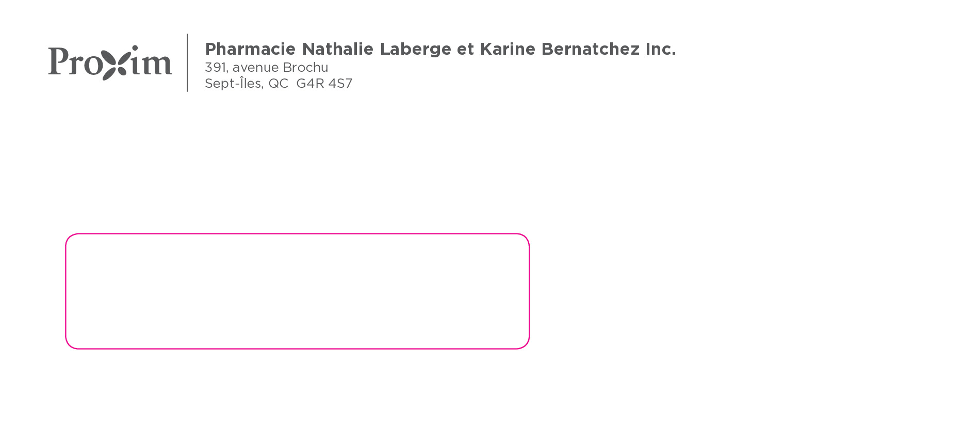Screen dimensions: 980x426
Task: Click the vertical divider line beside logo
Action: tap(187, 63)
